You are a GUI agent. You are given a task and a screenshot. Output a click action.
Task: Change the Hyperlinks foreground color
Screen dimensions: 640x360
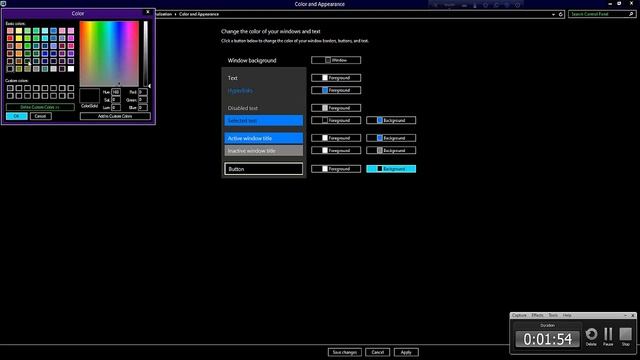click(336, 90)
